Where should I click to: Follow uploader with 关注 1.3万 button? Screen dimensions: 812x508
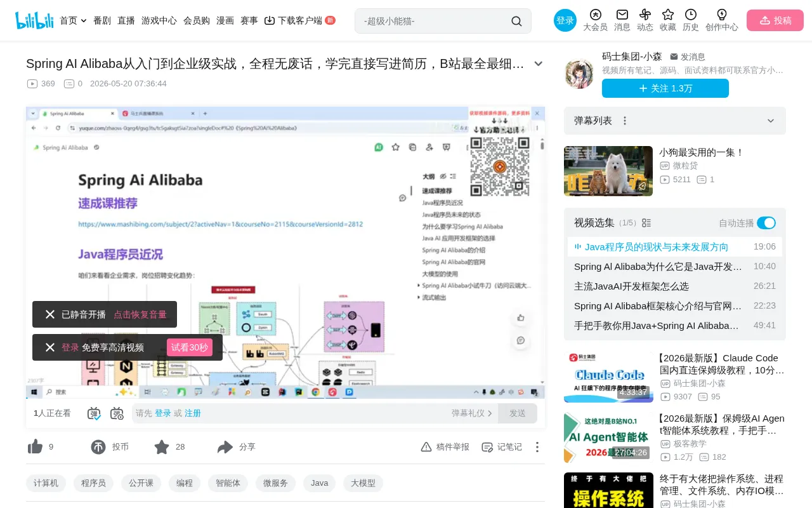[665, 88]
